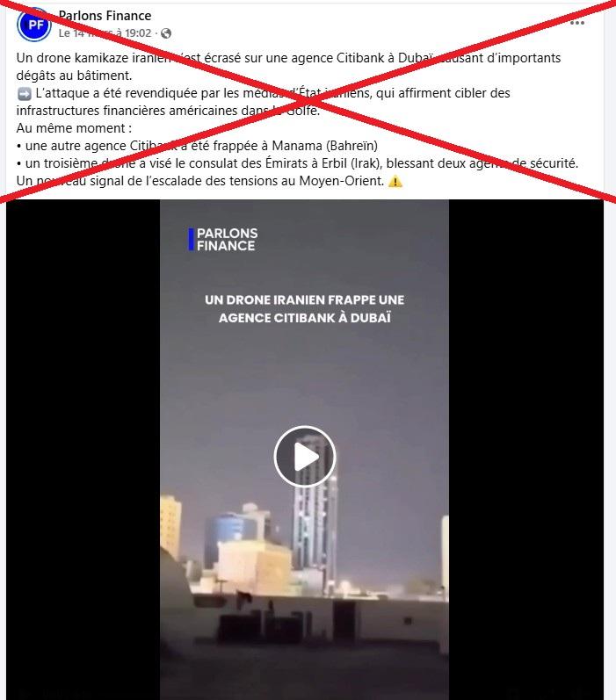Click the bullet line mentioning Manama (Bahreïn)

coord(197,146)
